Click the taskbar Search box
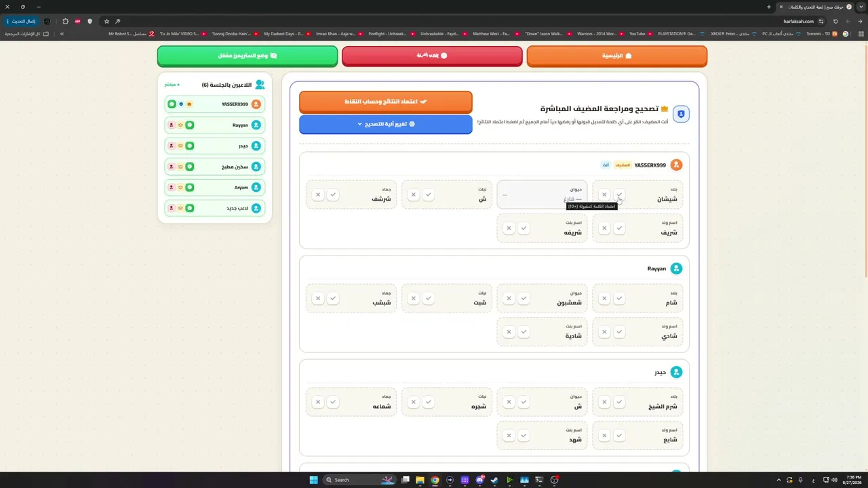This screenshot has height=488, width=868. (359, 480)
